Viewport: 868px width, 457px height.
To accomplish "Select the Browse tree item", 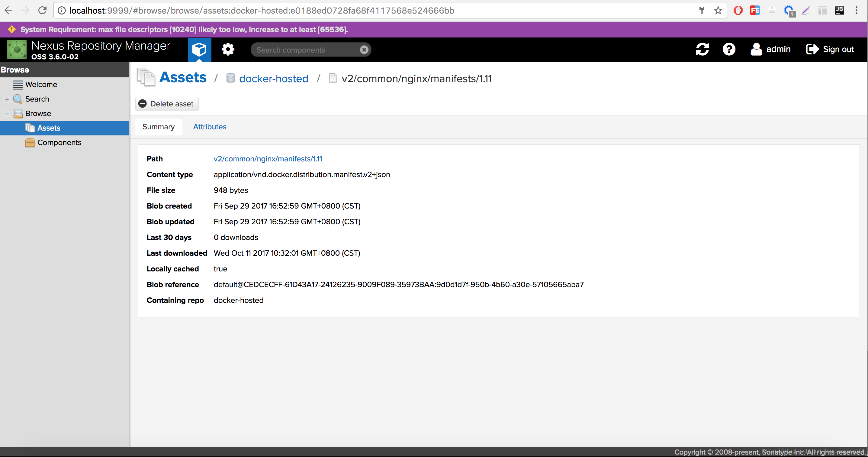I will [38, 113].
